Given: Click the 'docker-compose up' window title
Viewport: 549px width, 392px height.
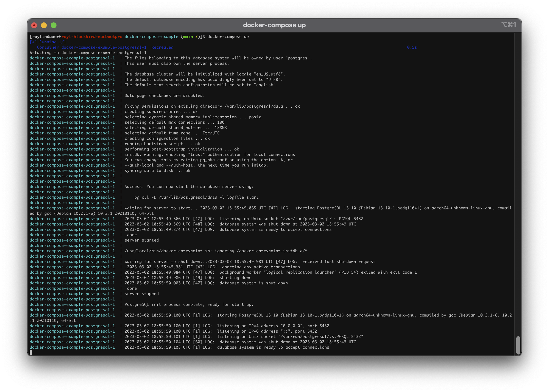Looking at the screenshot, I should 274,25.
